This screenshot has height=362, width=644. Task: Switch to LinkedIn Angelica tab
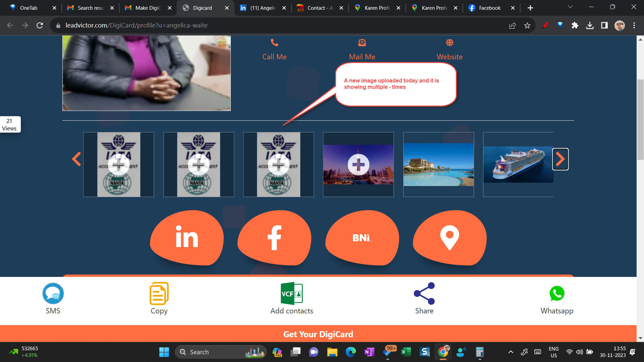(x=263, y=8)
